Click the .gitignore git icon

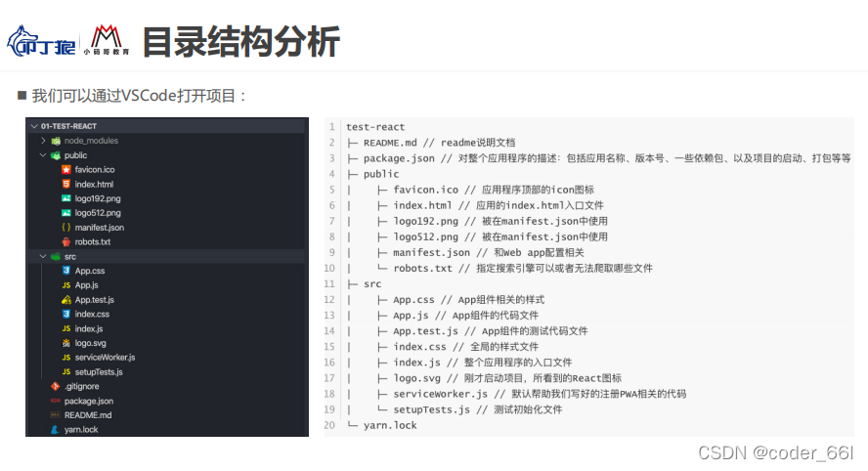(56, 386)
